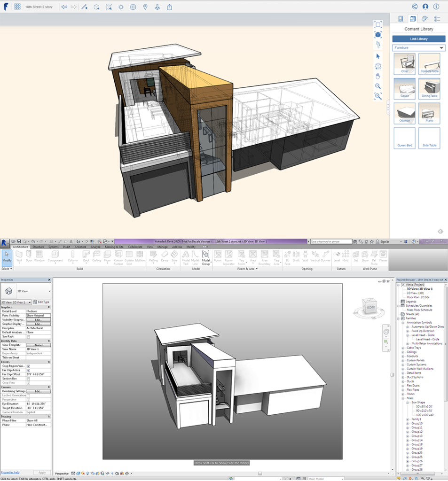Click the location pin icon in FormIt
448x481 pixels.
pos(145,7)
